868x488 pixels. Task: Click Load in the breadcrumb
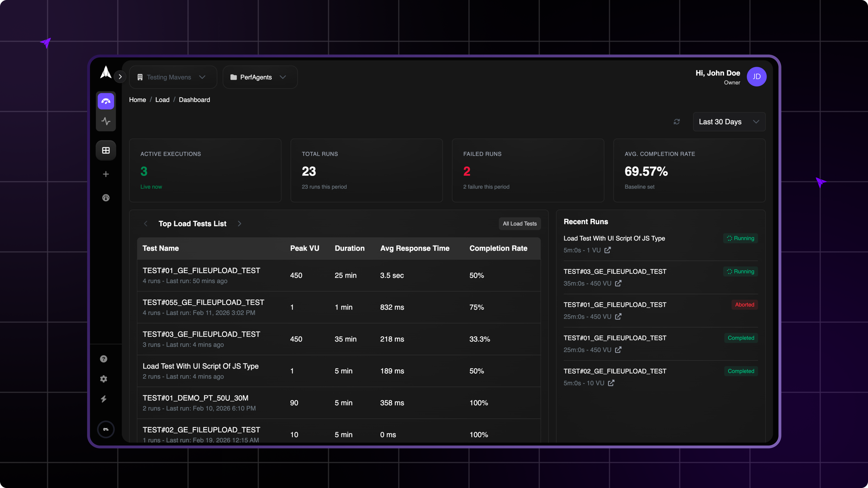click(x=162, y=100)
